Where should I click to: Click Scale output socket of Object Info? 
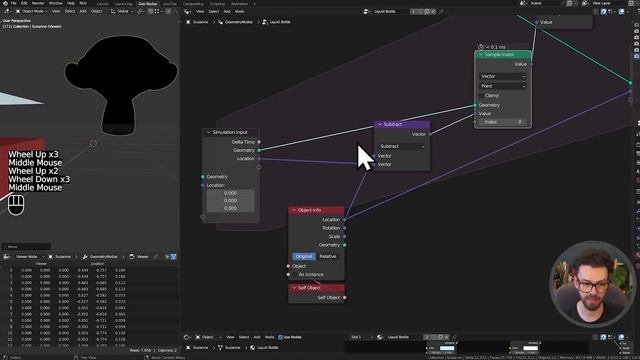(344, 236)
